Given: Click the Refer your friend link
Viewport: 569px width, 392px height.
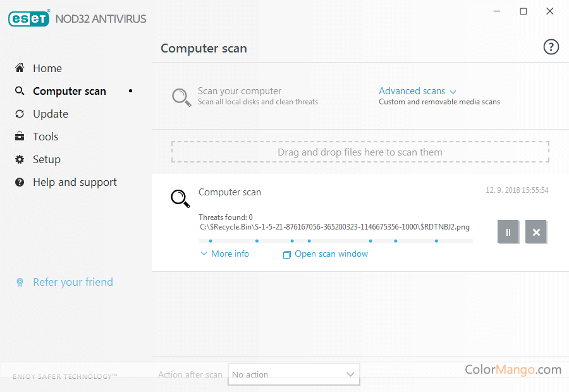Looking at the screenshot, I should click(73, 282).
